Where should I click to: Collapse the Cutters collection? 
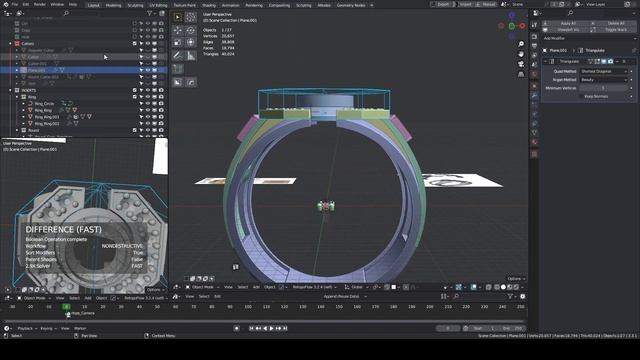coord(10,44)
